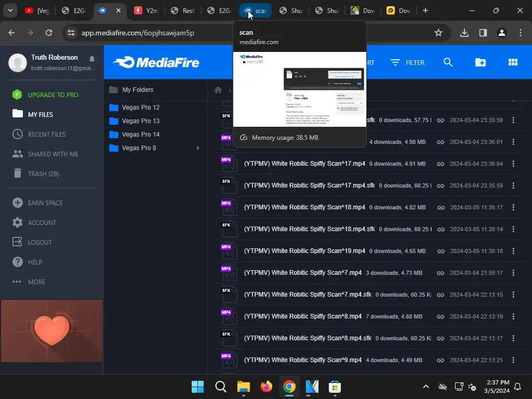The width and height of the screenshot is (532, 399).
Task: Switch to the Rest tab
Action: coord(182,11)
